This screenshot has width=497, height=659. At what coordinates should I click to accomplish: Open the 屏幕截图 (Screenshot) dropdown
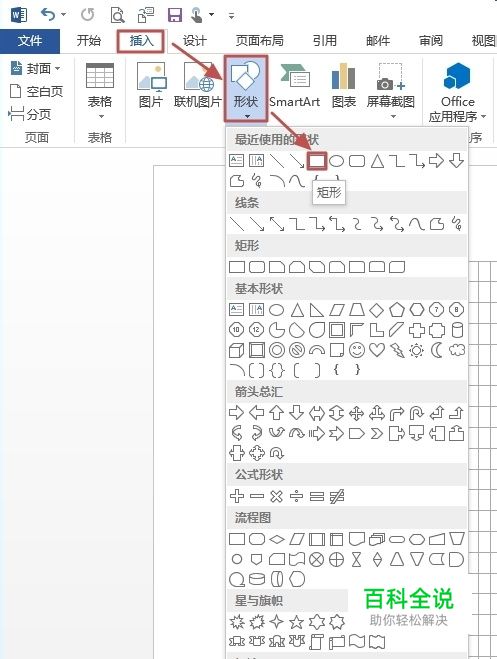pyautogui.click(x=391, y=90)
